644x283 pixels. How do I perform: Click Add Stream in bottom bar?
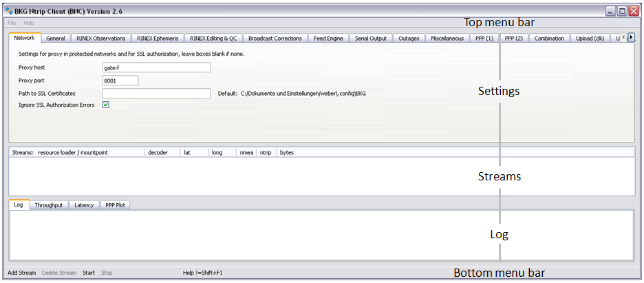pyautogui.click(x=21, y=273)
